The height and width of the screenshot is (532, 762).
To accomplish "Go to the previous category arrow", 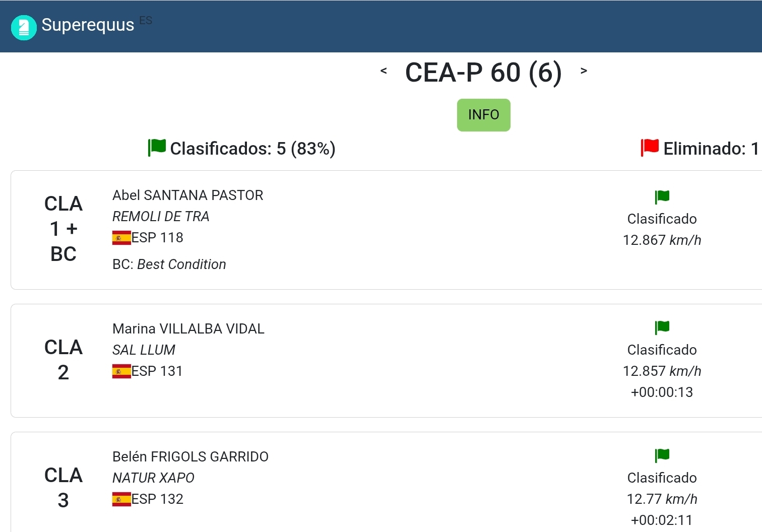I will [x=384, y=71].
